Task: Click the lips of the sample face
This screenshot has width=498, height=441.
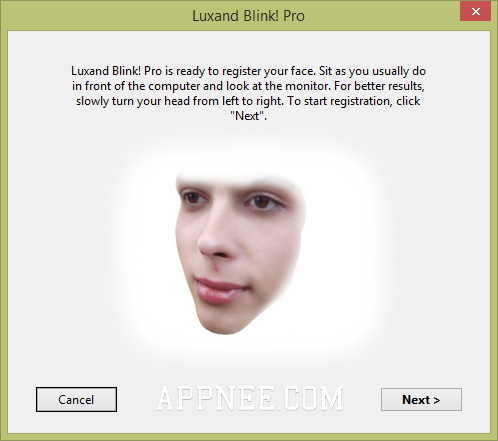Action: click(220, 291)
